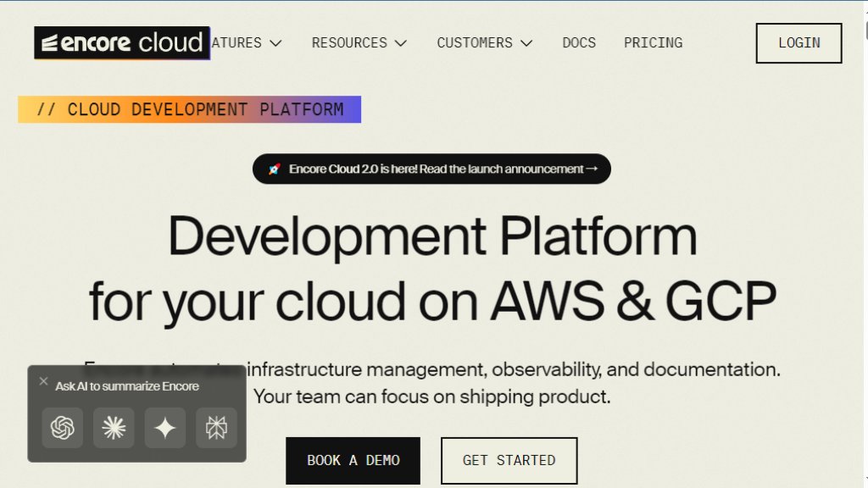Go to Docs in the navigation bar

click(579, 42)
